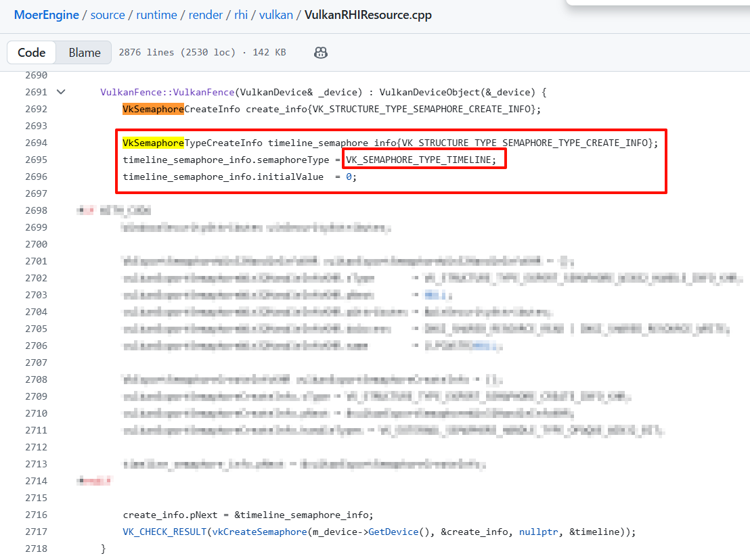Screen dimensions: 750x560
Task: Open the rhi folder breadcrumb link
Action: [x=241, y=15]
